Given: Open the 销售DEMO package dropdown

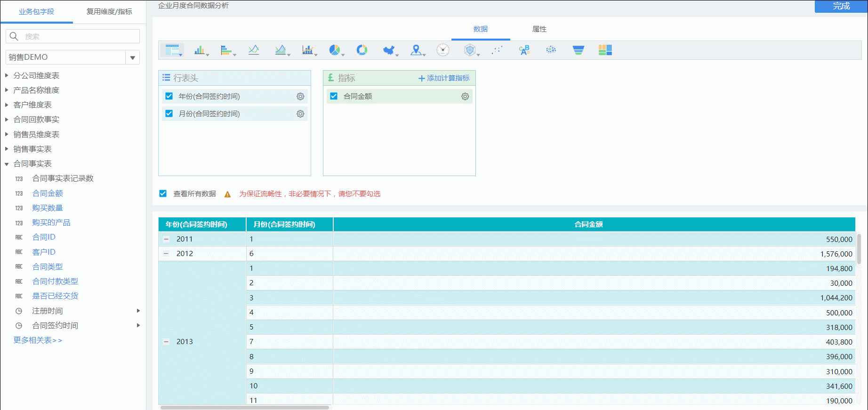Looking at the screenshot, I should (133, 57).
